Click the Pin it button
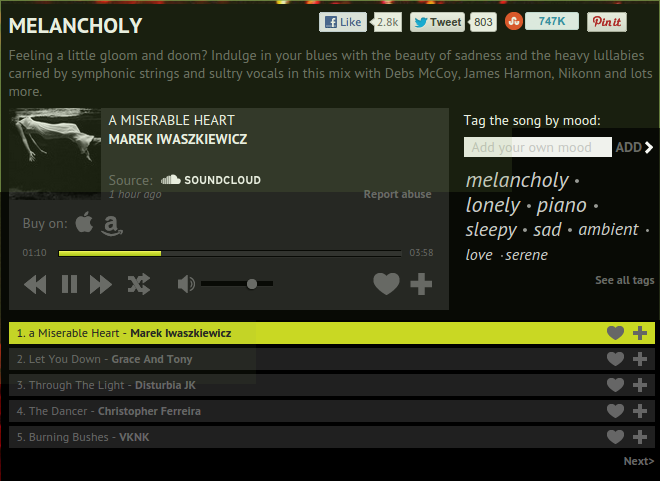 tap(607, 22)
